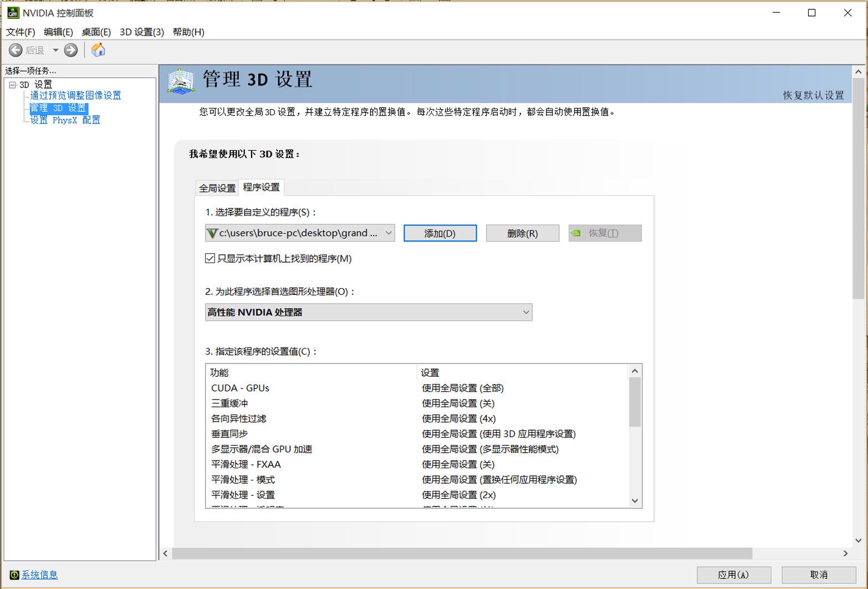Open the program selection dropdown
This screenshot has height=589, width=868.
tap(300, 233)
